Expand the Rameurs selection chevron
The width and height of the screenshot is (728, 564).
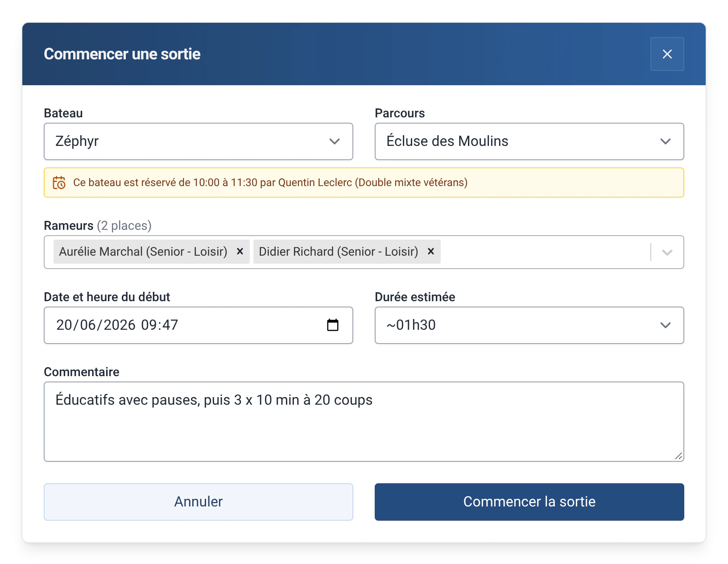pyautogui.click(x=667, y=252)
